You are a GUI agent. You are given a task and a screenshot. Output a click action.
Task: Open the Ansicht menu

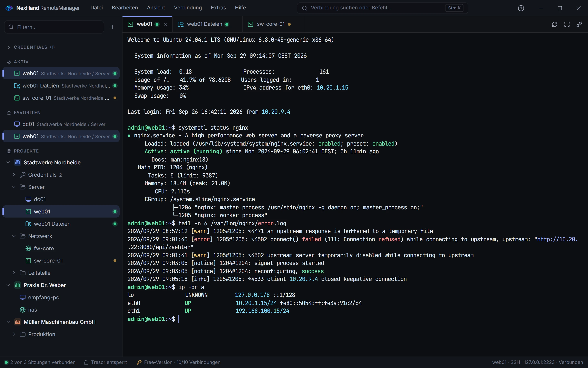[x=156, y=8]
